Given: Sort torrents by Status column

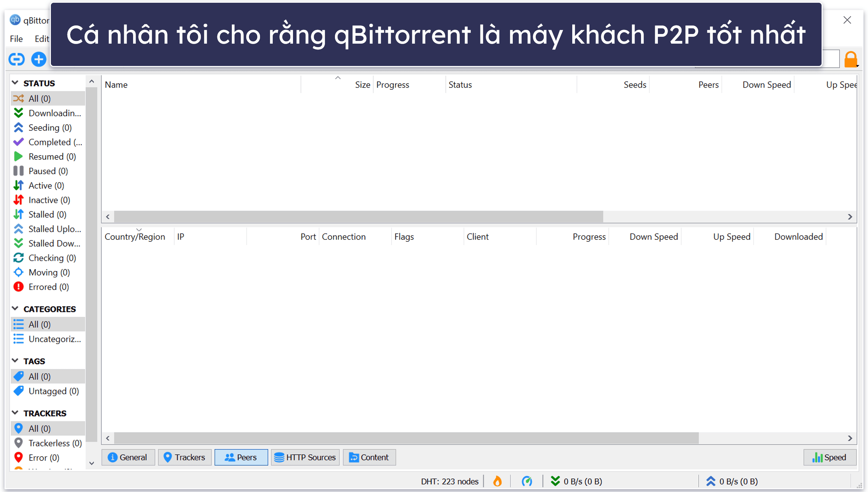Looking at the screenshot, I should (x=511, y=85).
